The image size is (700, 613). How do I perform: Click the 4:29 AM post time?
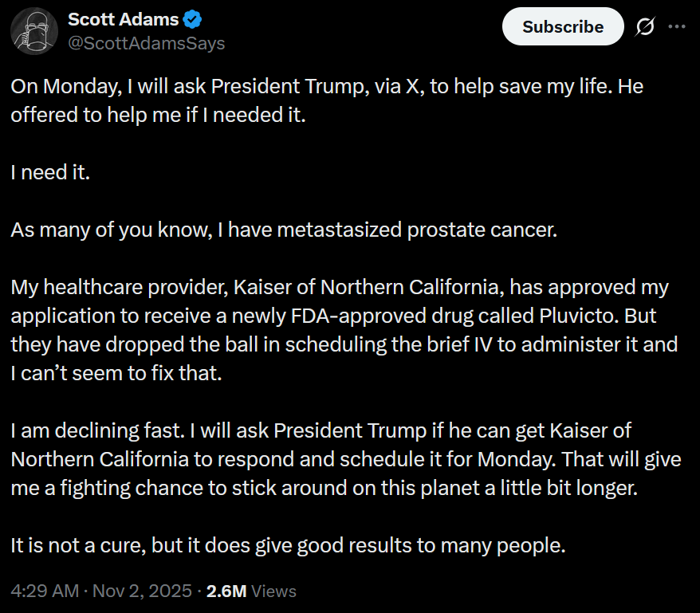45,591
